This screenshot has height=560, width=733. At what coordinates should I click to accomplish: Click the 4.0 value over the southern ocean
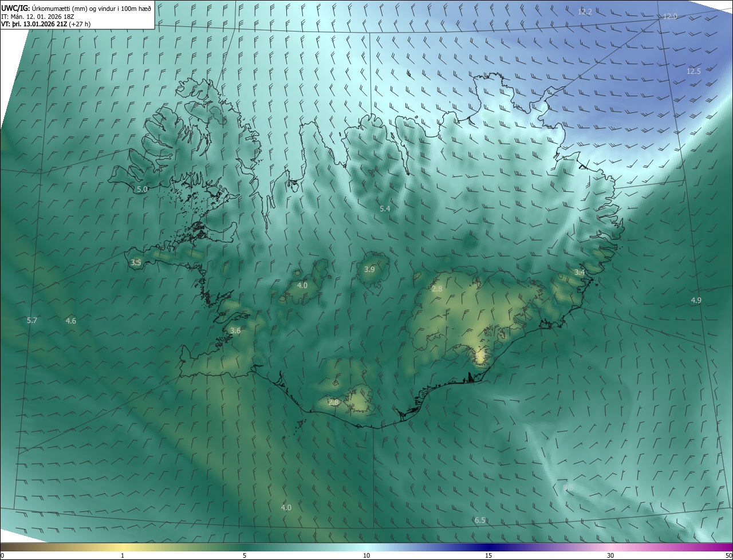(x=286, y=507)
